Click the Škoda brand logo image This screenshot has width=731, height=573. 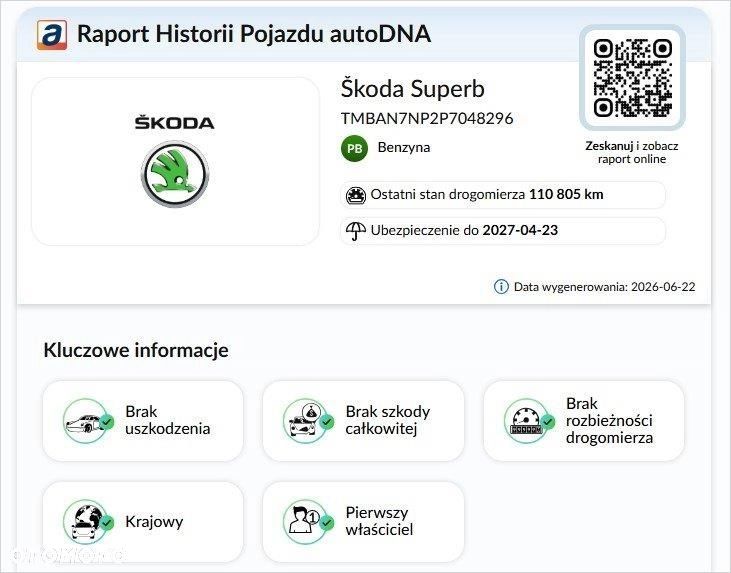(175, 161)
